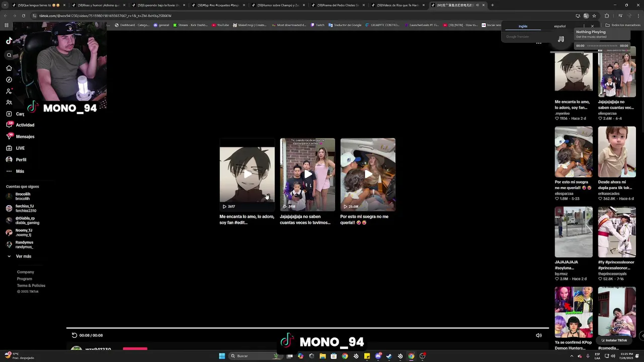The height and width of the screenshot is (362, 644).
Task: Open the #fy #princessleonor video thumbnail
Action: click(617, 232)
